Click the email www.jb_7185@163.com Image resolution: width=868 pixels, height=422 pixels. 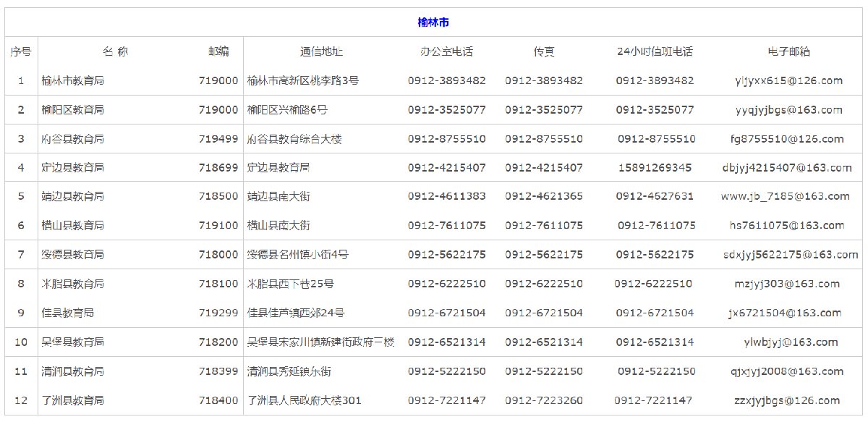click(786, 196)
